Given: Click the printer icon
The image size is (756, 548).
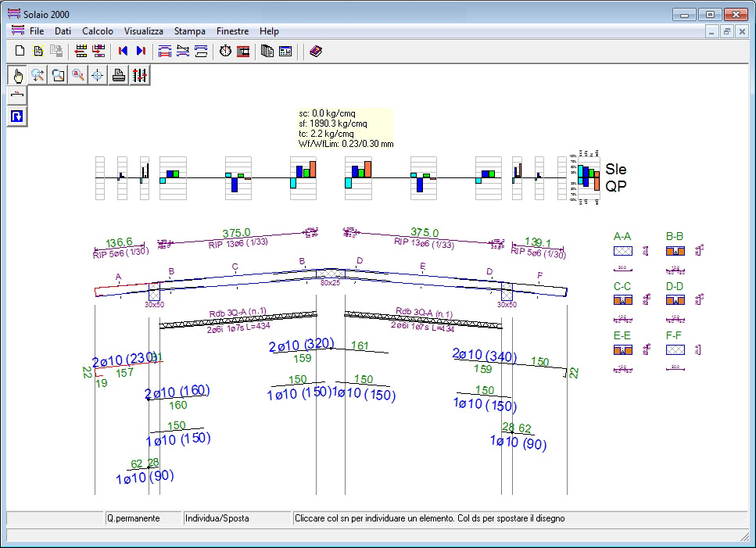Looking at the screenshot, I should click(119, 75).
